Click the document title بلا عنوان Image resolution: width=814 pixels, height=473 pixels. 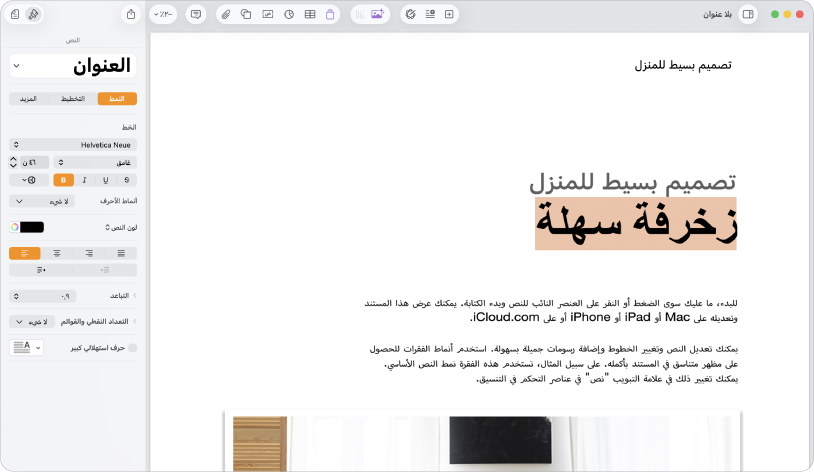point(717,15)
